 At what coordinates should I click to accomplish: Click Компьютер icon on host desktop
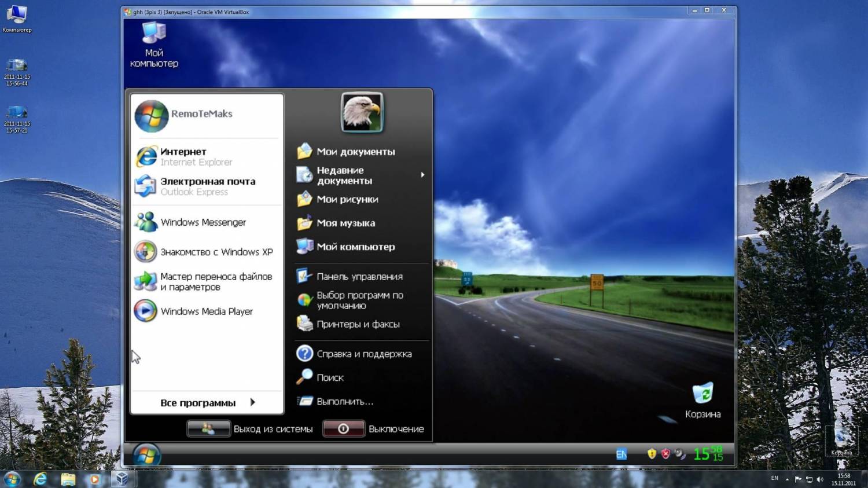pyautogui.click(x=17, y=19)
